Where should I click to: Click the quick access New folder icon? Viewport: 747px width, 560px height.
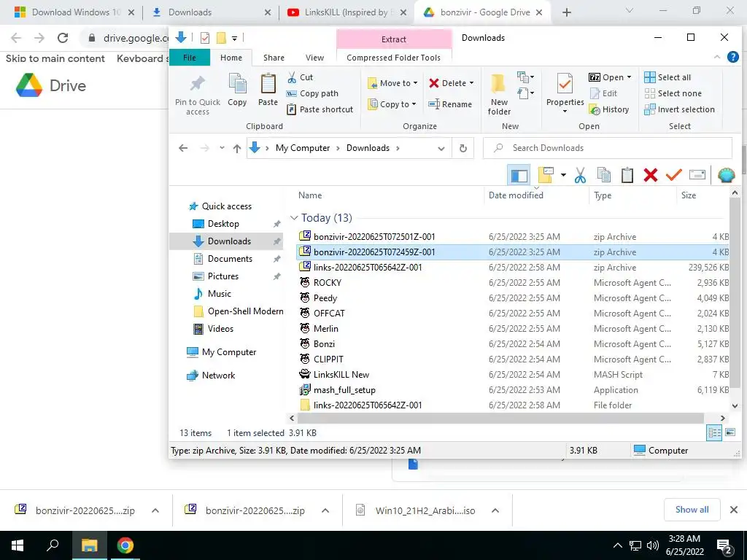click(221, 38)
